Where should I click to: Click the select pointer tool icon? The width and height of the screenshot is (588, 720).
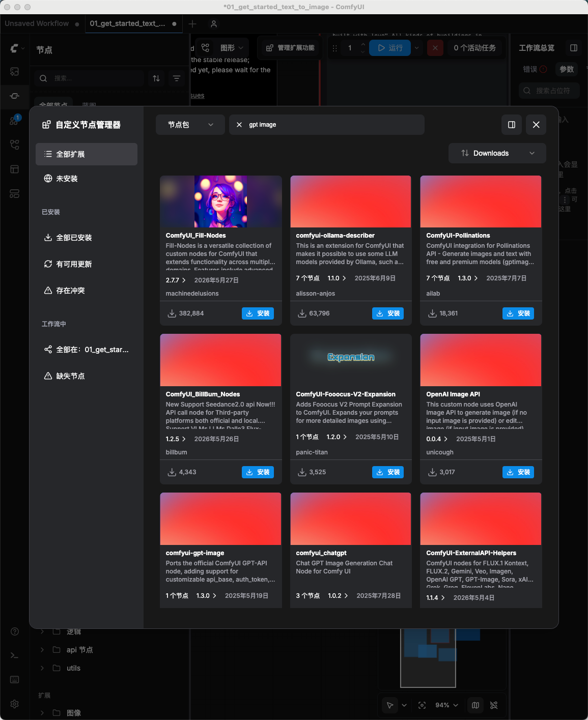(x=390, y=705)
